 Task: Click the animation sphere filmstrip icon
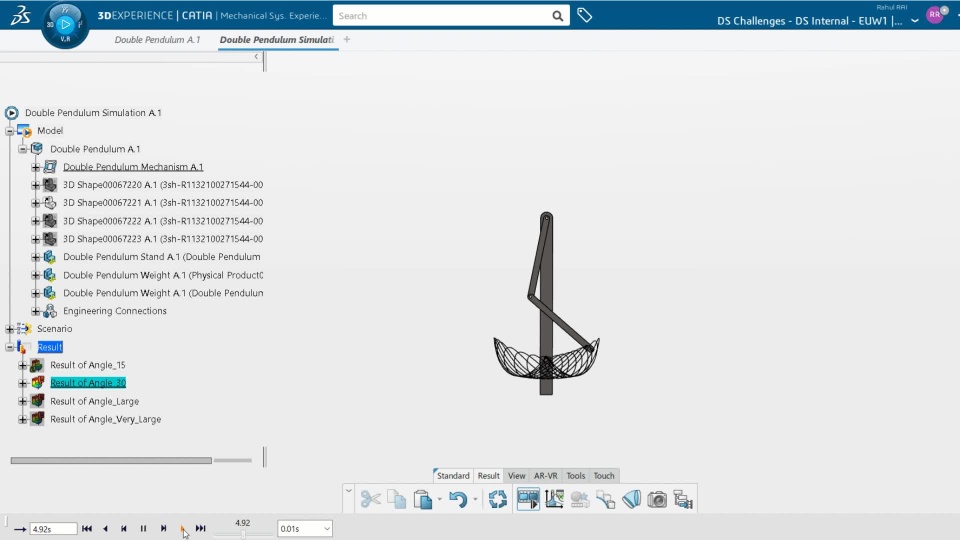point(580,500)
